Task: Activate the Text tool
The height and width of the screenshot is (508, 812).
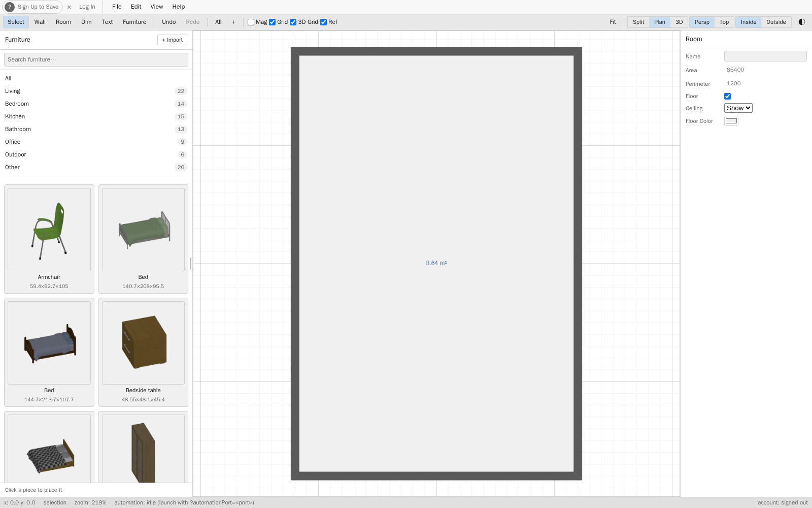Action: click(x=107, y=22)
